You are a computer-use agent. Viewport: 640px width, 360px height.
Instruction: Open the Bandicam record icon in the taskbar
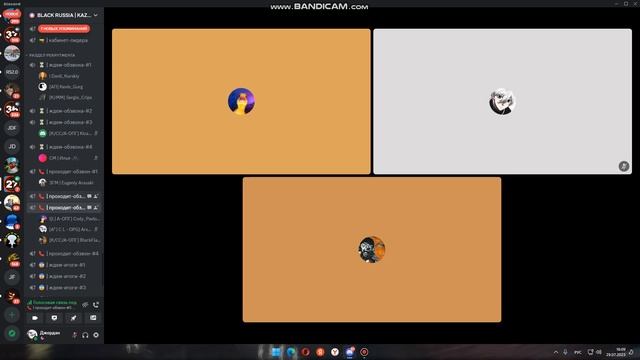click(x=364, y=352)
